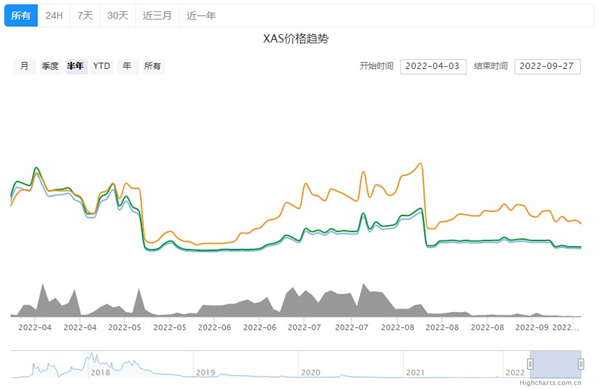The height and width of the screenshot is (389, 600).
Task: Select the 近一年 tab
Action: [201, 15]
